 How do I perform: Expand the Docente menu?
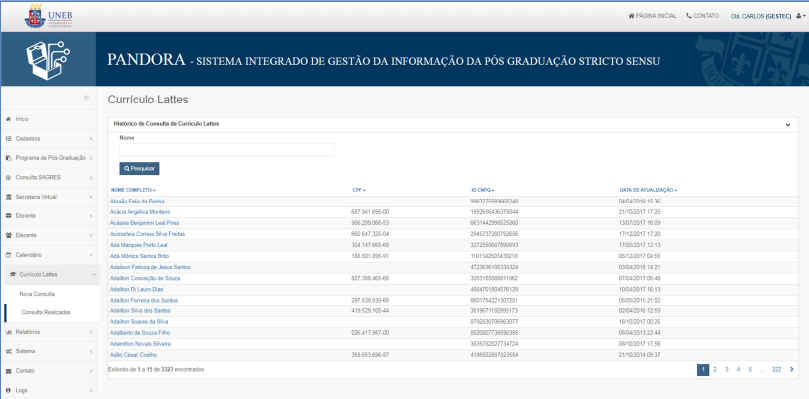91,216
